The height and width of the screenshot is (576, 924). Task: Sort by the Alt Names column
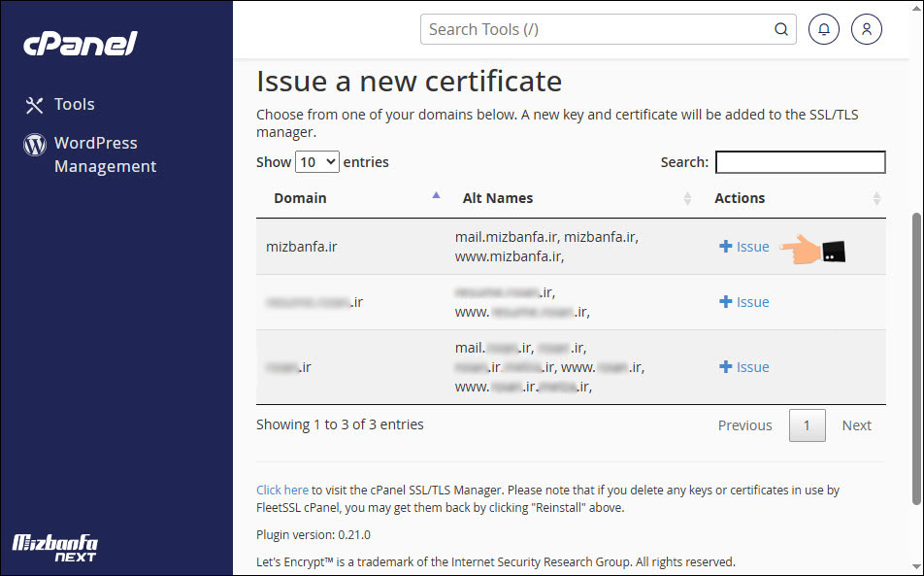coord(498,198)
